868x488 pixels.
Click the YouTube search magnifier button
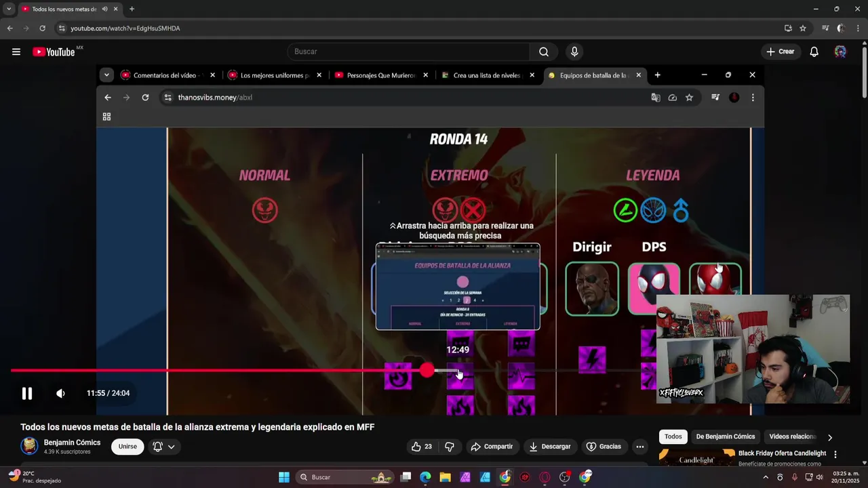pyautogui.click(x=544, y=52)
